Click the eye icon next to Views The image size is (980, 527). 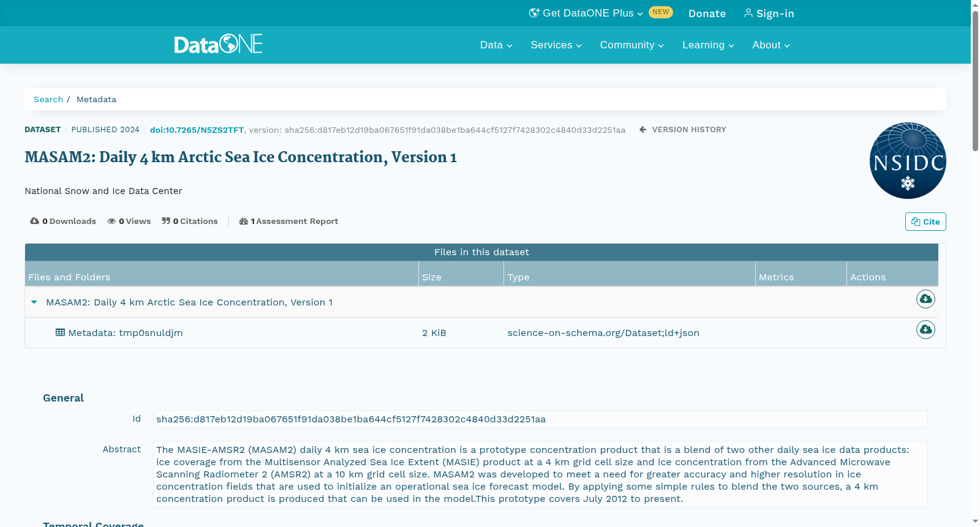[111, 222]
